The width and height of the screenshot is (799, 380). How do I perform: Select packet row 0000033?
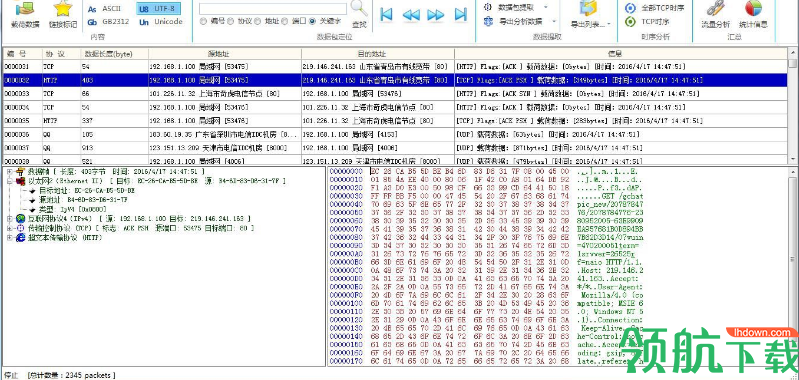395,94
